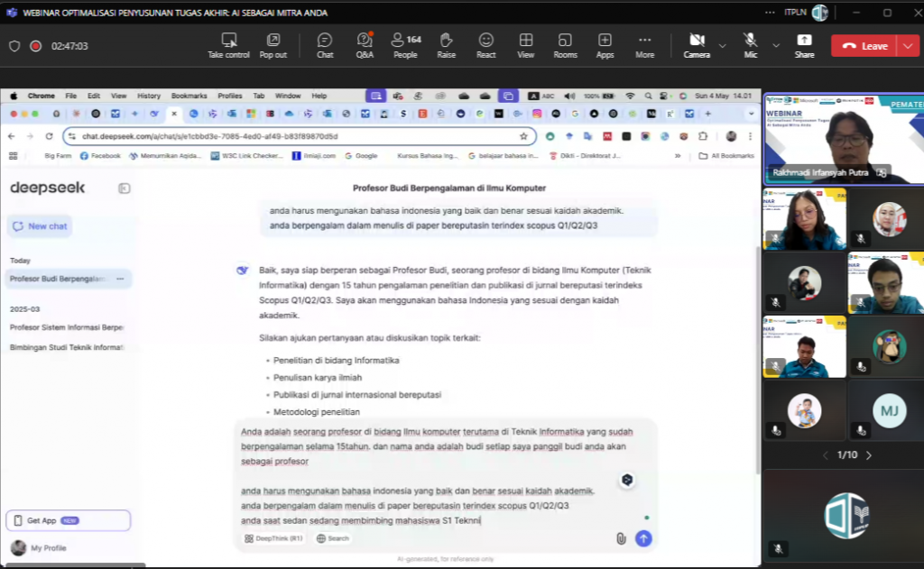Expand the Camera options arrow
The height and width of the screenshot is (569, 924).
pos(723,45)
